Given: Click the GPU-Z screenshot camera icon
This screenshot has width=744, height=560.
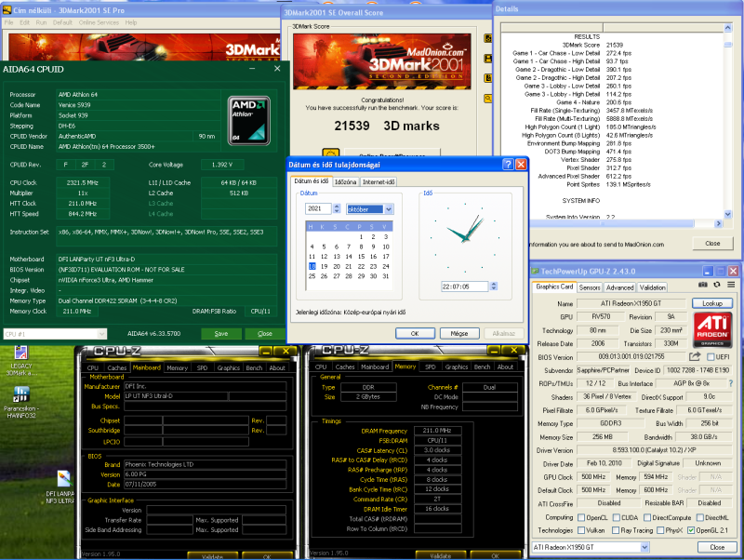Looking at the screenshot, I should (x=703, y=285).
